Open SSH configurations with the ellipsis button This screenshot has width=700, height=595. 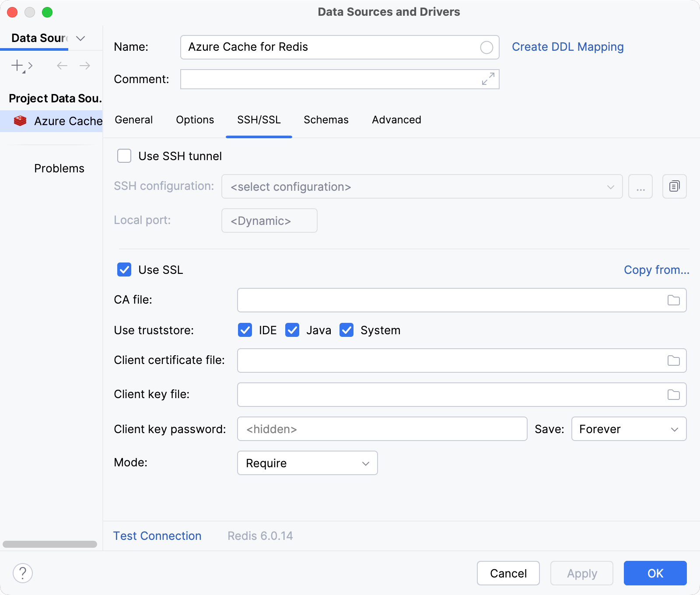(640, 186)
